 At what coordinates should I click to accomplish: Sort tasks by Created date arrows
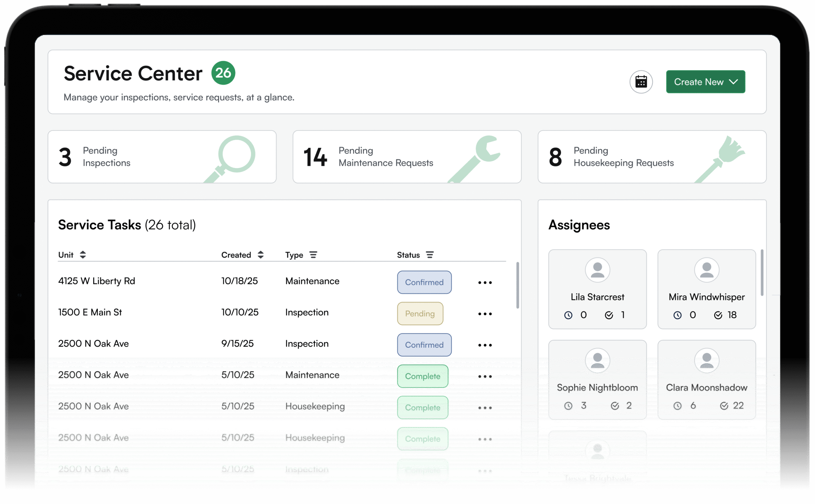tap(260, 255)
